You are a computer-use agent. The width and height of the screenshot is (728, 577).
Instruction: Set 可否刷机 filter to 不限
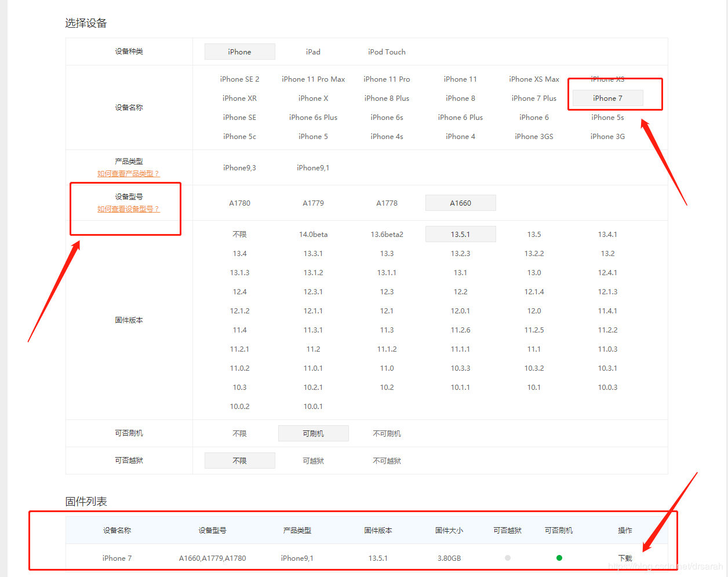[239, 434]
